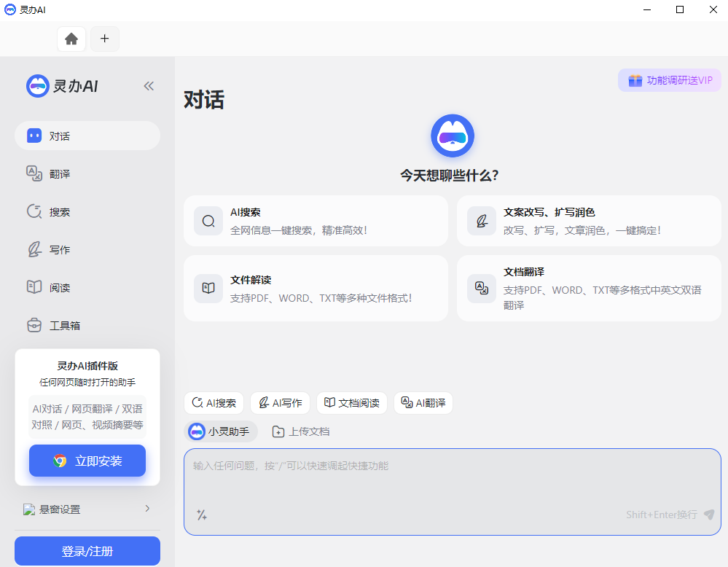Click the 立即安装 install button
The image size is (728, 567).
pos(87,461)
